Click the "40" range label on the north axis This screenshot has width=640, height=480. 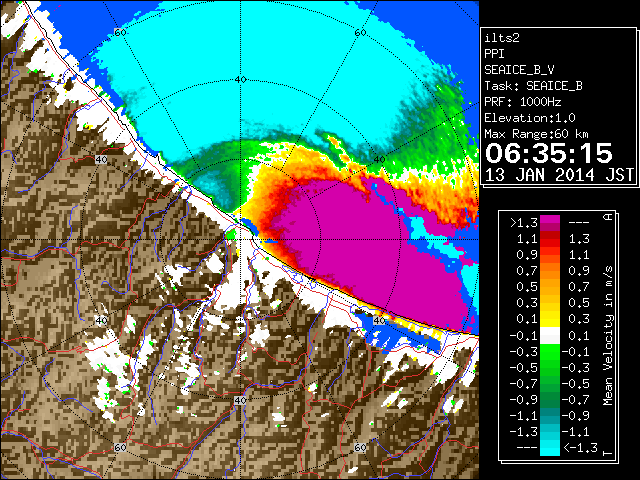tap(240, 79)
